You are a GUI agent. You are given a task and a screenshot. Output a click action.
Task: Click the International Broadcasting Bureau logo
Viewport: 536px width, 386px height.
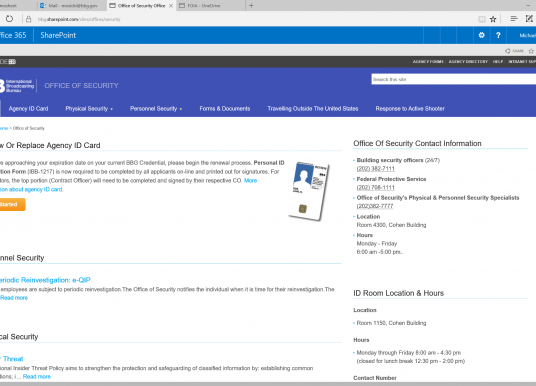coord(17,86)
